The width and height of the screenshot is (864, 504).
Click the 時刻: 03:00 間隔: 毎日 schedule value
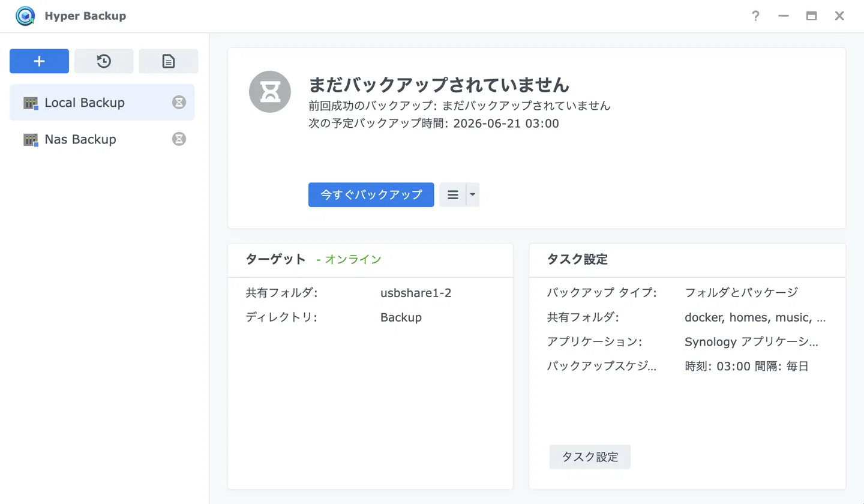click(x=746, y=366)
